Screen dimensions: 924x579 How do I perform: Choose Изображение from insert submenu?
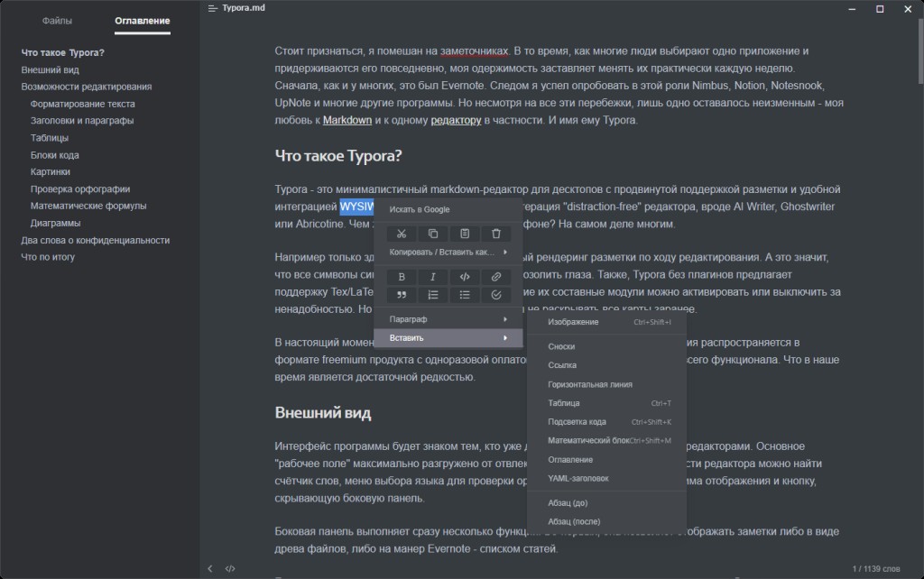pyautogui.click(x=607, y=322)
